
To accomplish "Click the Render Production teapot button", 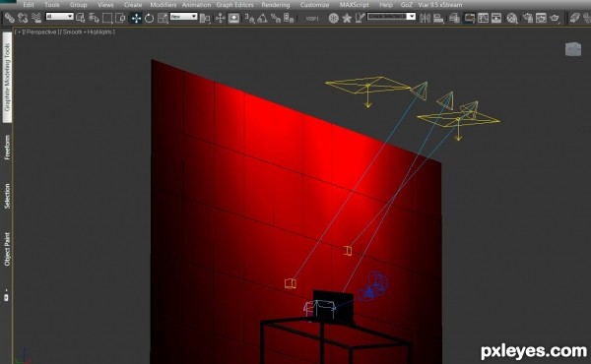I will 555,18.
